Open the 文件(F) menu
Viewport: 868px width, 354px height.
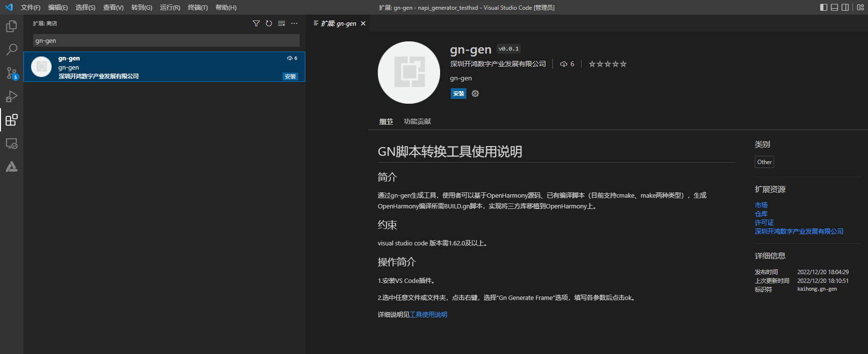pos(31,7)
